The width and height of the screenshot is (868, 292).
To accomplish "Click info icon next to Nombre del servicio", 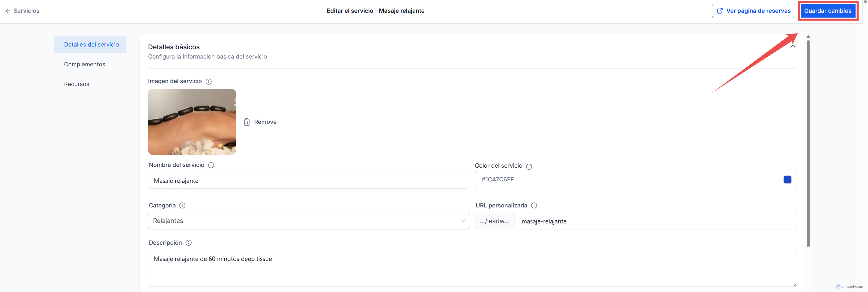I will pyautogui.click(x=211, y=165).
